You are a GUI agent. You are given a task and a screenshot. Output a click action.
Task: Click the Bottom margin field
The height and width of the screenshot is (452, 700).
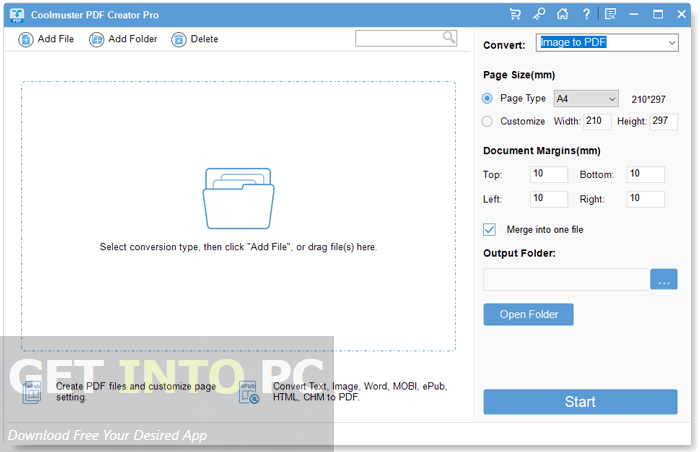tap(646, 174)
